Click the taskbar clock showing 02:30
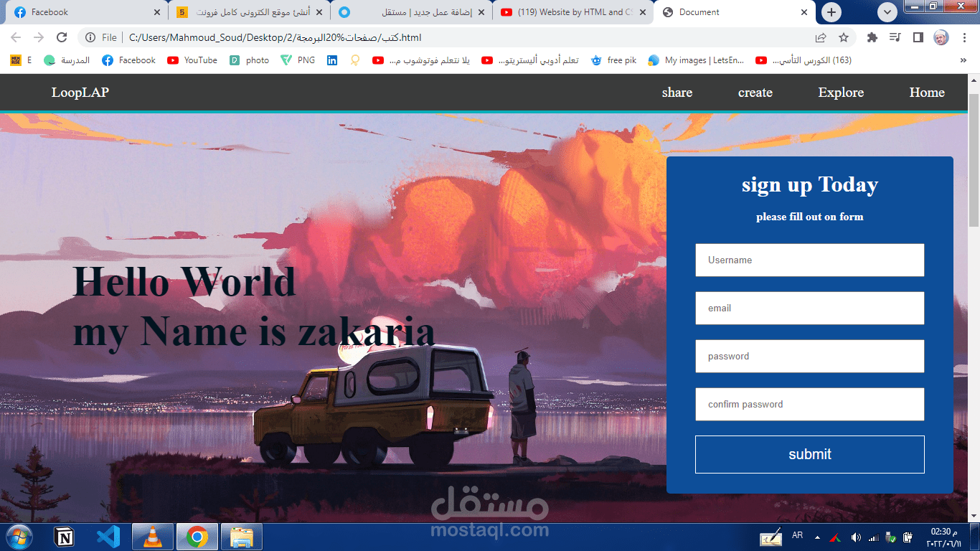 coord(945,537)
